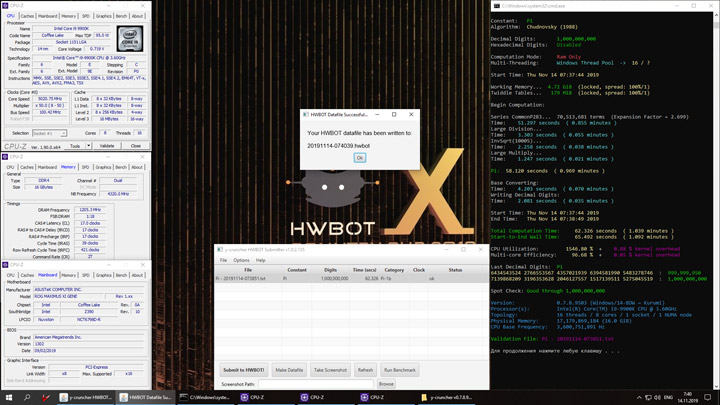This screenshot has height=405, width=720.
Task: Sort by the Constant column header
Action: pos(297,270)
